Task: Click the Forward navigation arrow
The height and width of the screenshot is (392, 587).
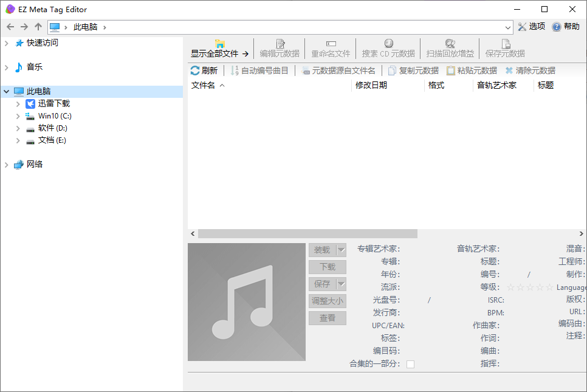Action: tap(24, 27)
